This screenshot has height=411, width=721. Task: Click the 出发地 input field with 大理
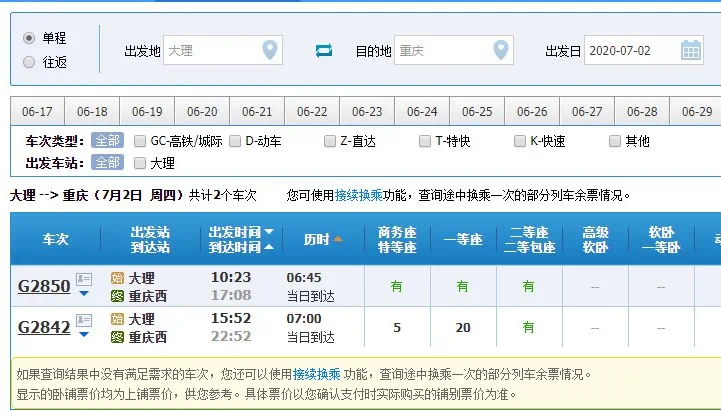tap(223, 50)
